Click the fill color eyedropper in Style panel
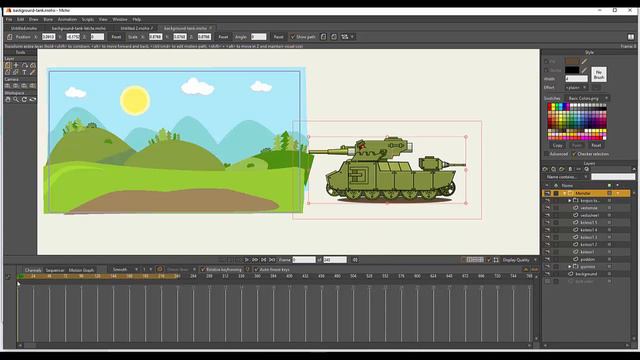Viewport: 640px width, 360px height. coord(584,61)
